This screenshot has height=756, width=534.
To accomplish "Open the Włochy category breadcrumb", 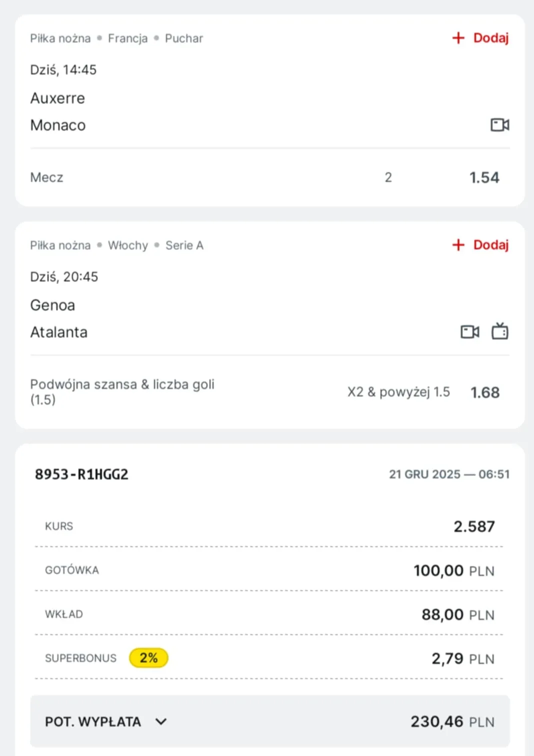I will (128, 245).
